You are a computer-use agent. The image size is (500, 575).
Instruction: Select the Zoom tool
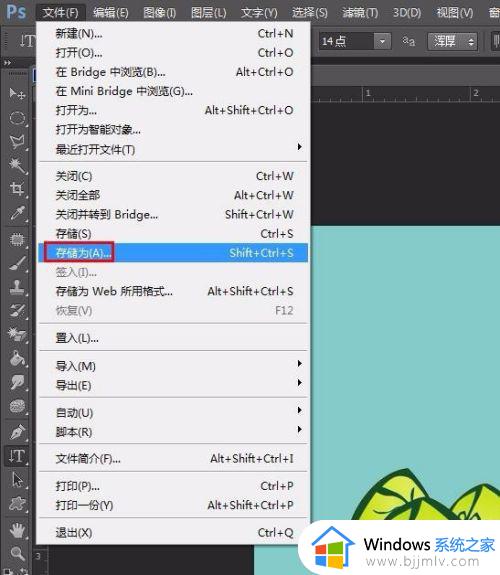(x=17, y=553)
